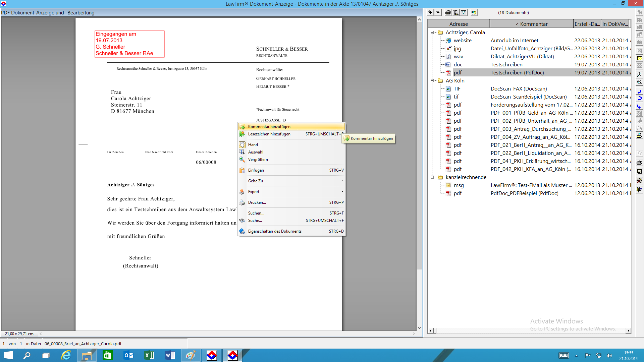Viewport: 644px width, 362px height.
Task: Click the exit door icon in right sidebar
Action: tap(639, 189)
